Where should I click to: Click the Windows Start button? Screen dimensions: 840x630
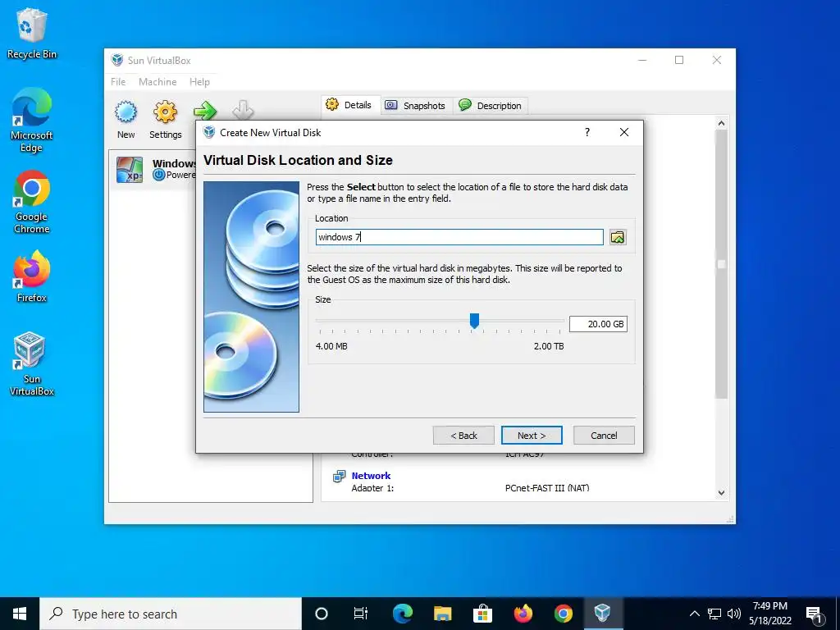[x=20, y=614]
